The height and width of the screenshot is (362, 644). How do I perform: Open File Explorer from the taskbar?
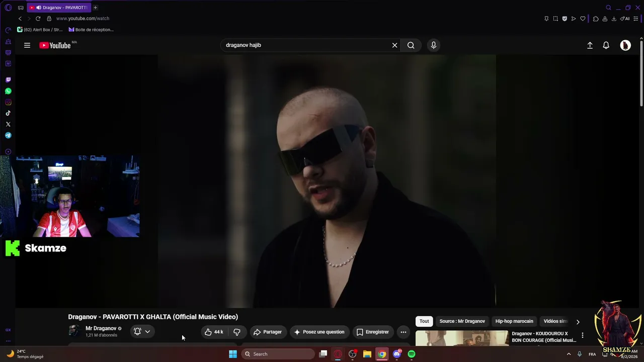pyautogui.click(x=367, y=354)
